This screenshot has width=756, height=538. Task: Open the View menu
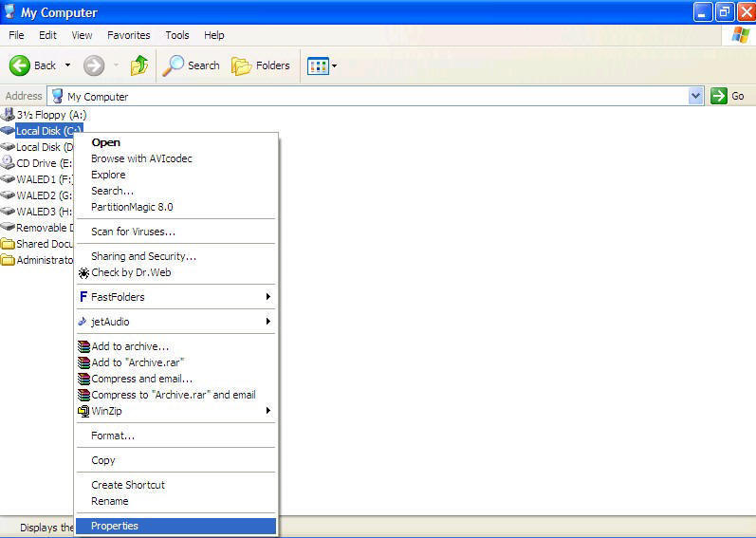(x=82, y=35)
